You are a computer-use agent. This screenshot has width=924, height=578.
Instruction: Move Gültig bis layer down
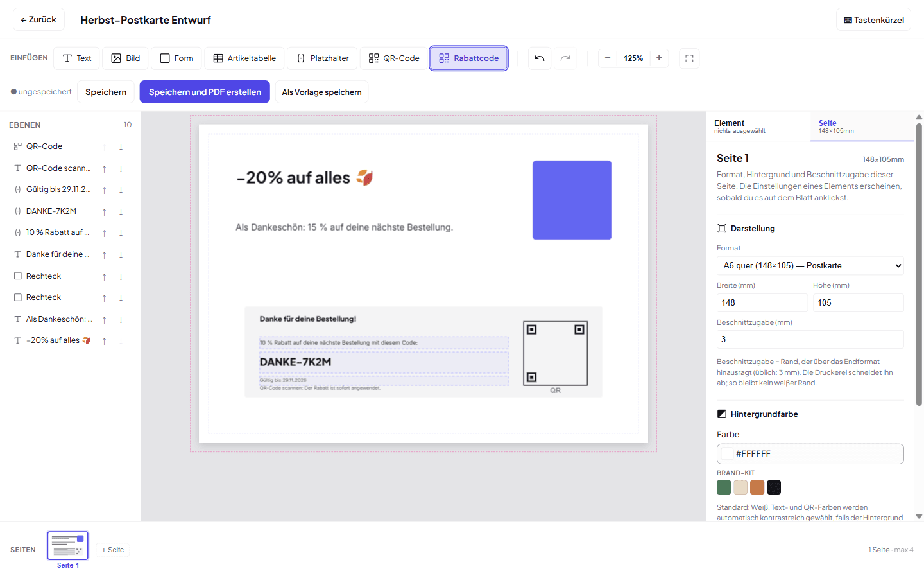[121, 190]
